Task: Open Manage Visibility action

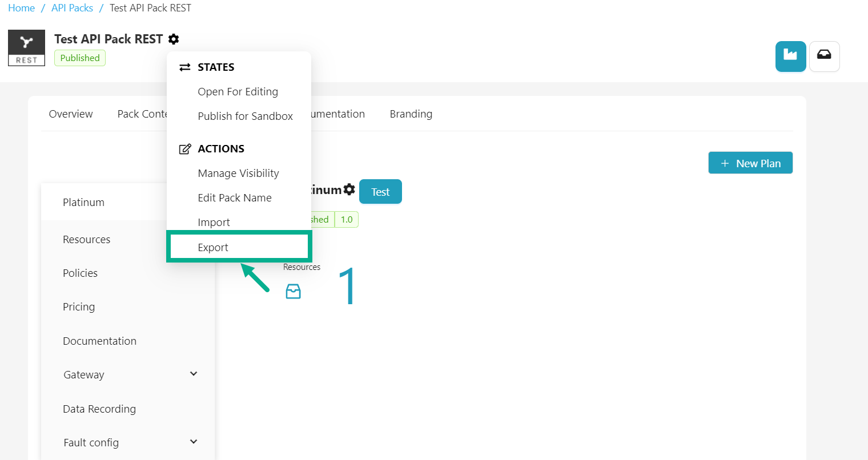Action: point(238,173)
